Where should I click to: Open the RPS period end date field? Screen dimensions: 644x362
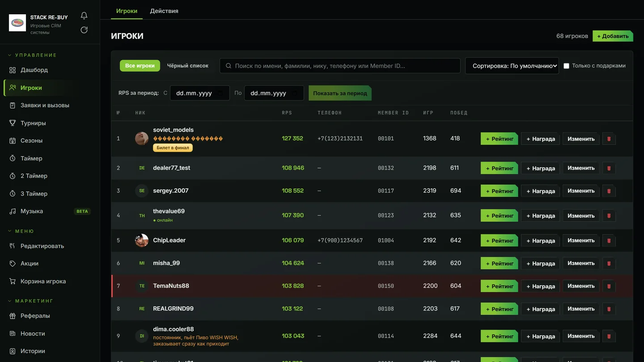pyautogui.click(x=274, y=93)
